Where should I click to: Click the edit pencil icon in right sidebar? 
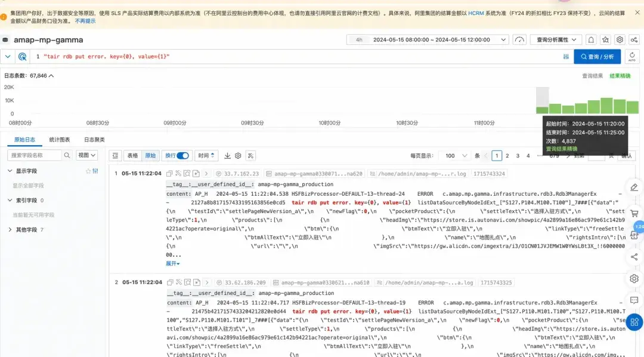[634, 187]
